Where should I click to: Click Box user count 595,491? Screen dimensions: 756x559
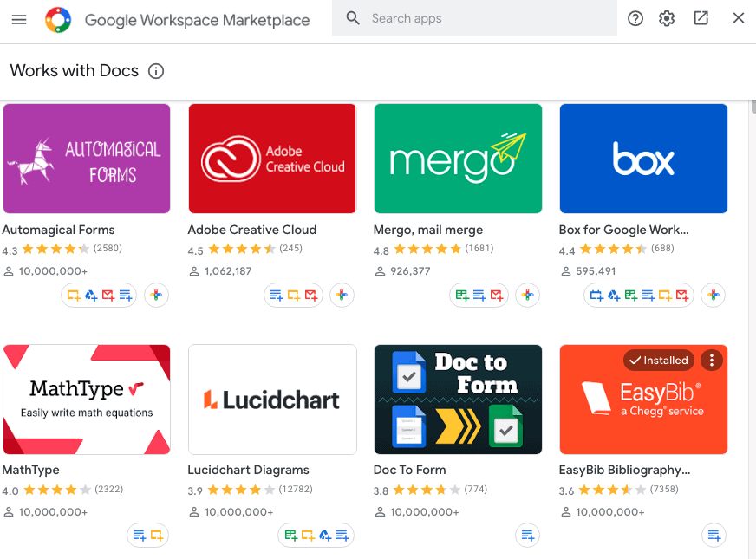pyautogui.click(x=596, y=271)
